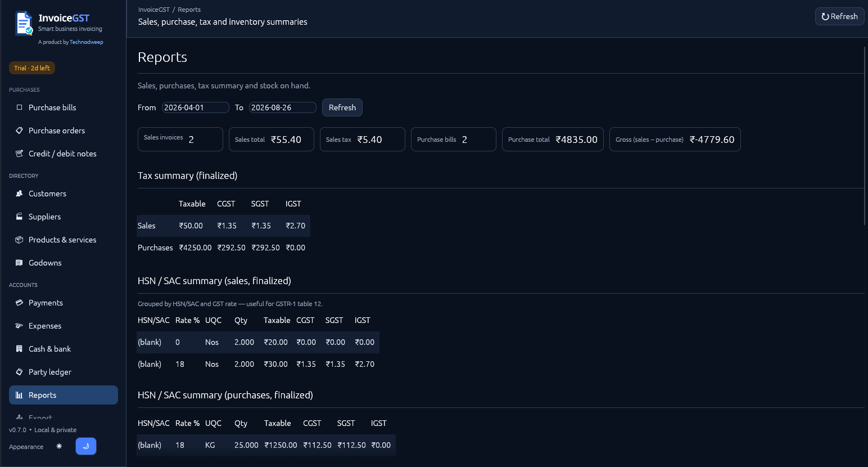This screenshot has width=868, height=467.
Task: Open Cash & bank via its building icon
Action: (x=19, y=349)
